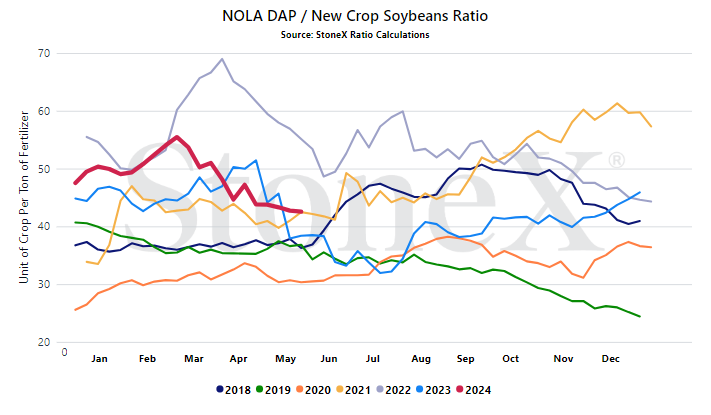Screen dimensions: 711x415
Task: Toggle the 2022 legend item
Action: 394,390
